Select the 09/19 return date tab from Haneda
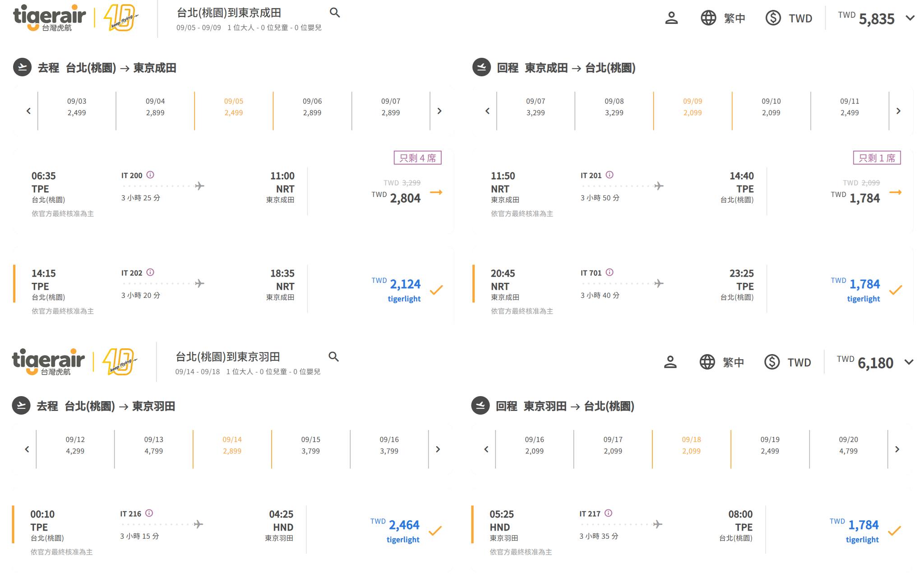This screenshot has width=924, height=578. (770, 445)
